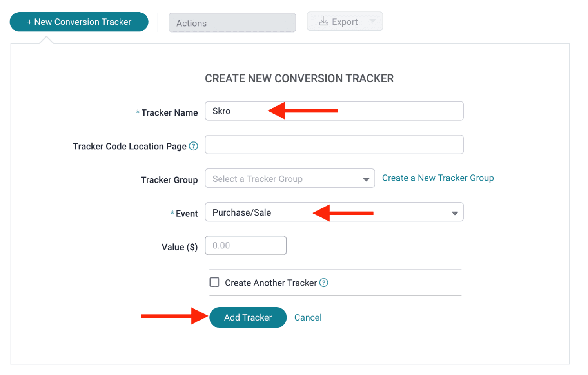
Task: Open the Create a New Tracker Group link
Action: [438, 178]
